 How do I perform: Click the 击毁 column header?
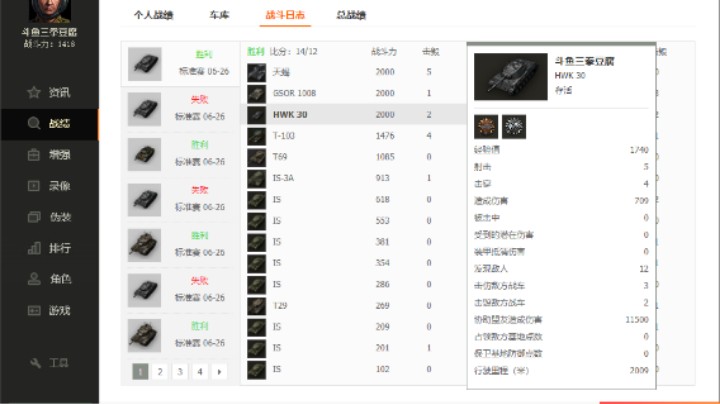[431, 52]
